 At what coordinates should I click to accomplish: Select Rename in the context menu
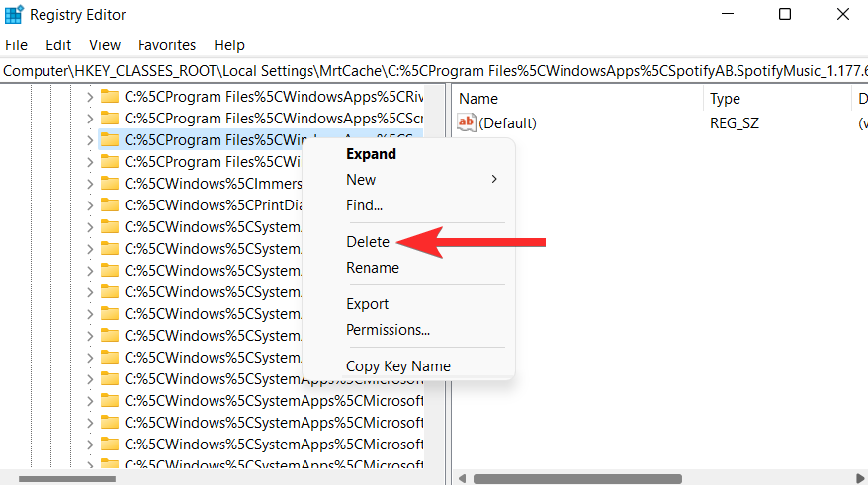coord(373,268)
